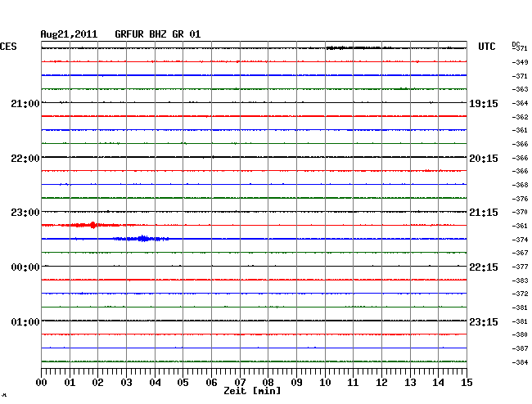Image resolution: width=532 pixels, height=404 pixels.
Task: Click the DC offset value -374
Action: point(520,240)
